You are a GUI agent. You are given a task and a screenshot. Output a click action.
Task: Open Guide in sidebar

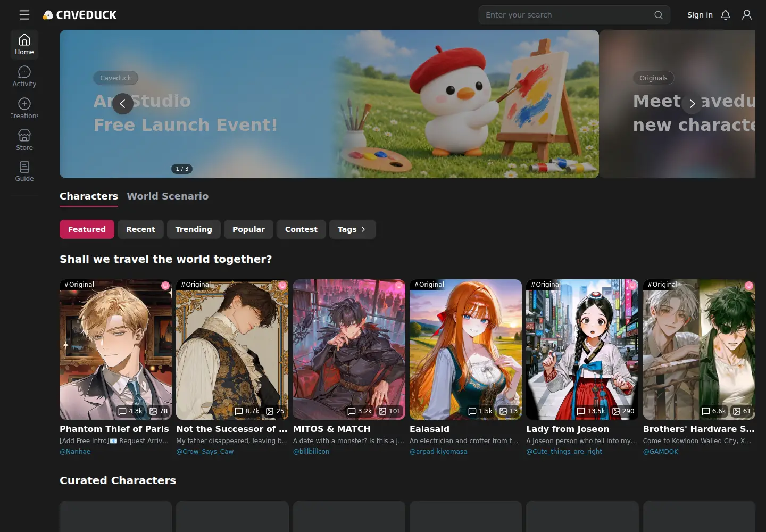click(24, 171)
